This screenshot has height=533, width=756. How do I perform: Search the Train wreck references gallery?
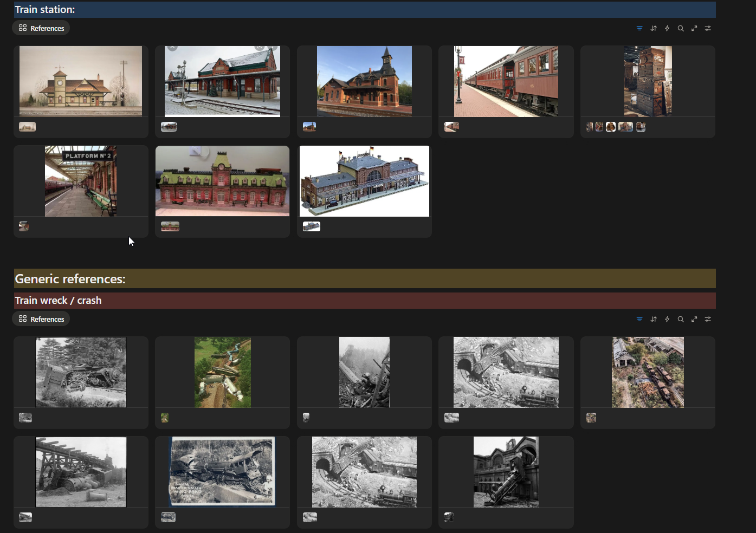681,319
